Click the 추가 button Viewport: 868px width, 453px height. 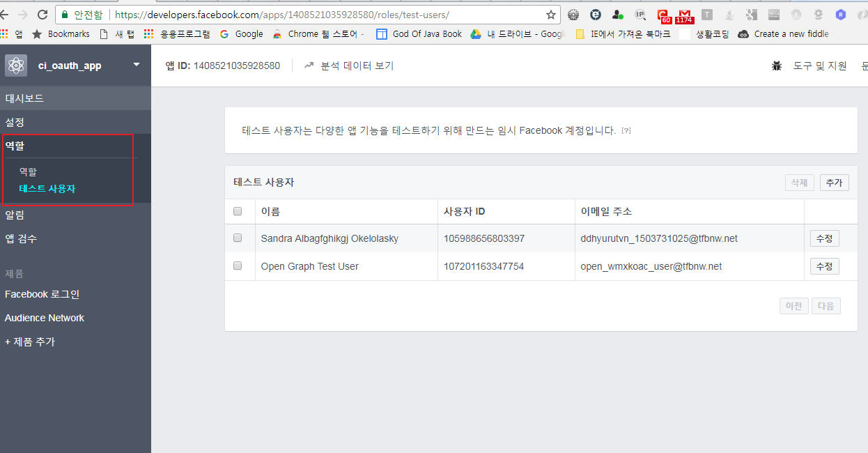point(835,183)
